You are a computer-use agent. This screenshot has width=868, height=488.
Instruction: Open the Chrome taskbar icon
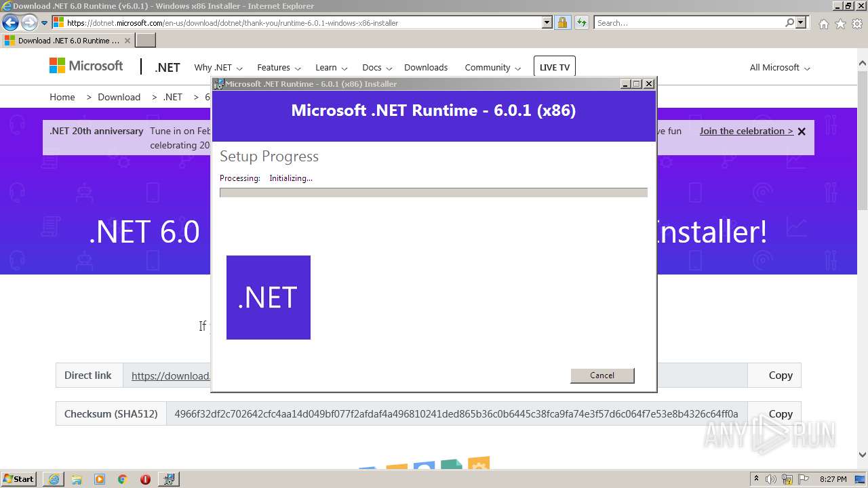[123, 479]
